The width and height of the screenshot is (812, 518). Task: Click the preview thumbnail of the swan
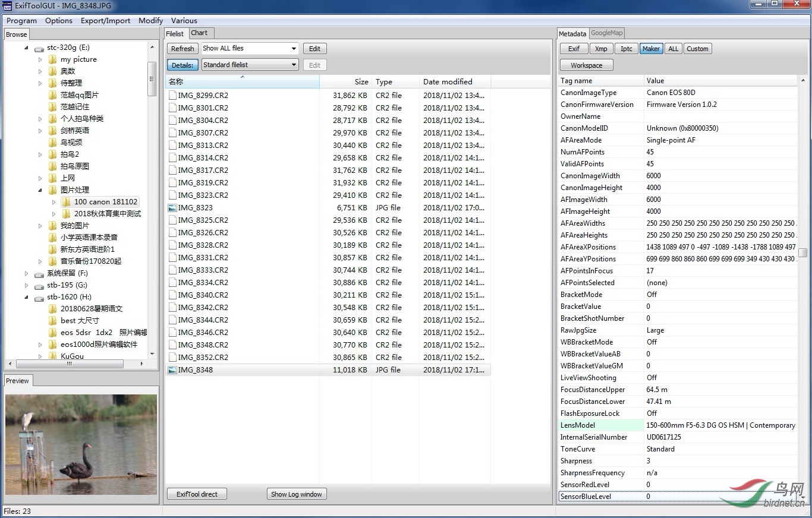click(x=81, y=444)
